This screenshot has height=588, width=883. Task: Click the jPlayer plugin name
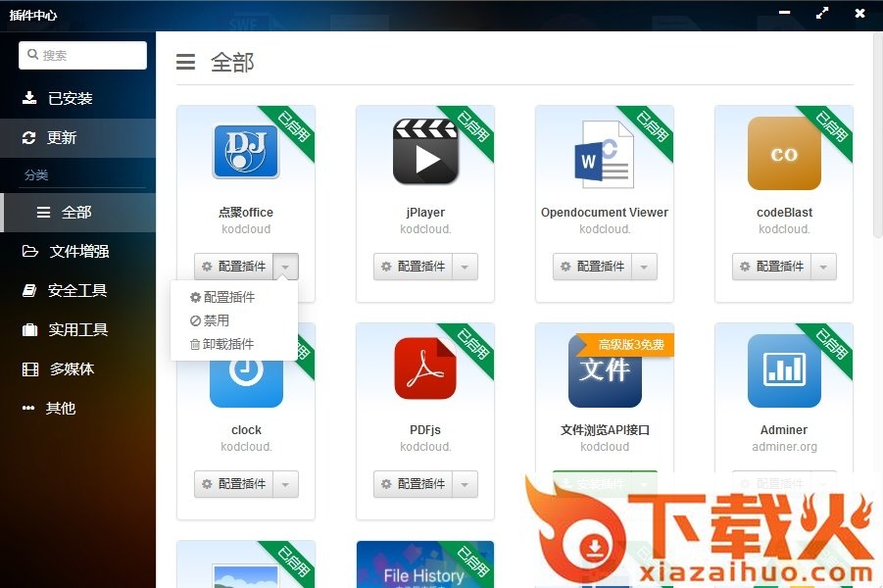[x=425, y=213]
